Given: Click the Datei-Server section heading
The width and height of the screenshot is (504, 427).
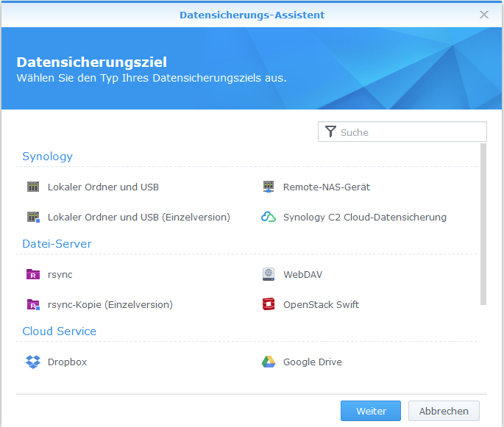Looking at the screenshot, I should (57, 244).
